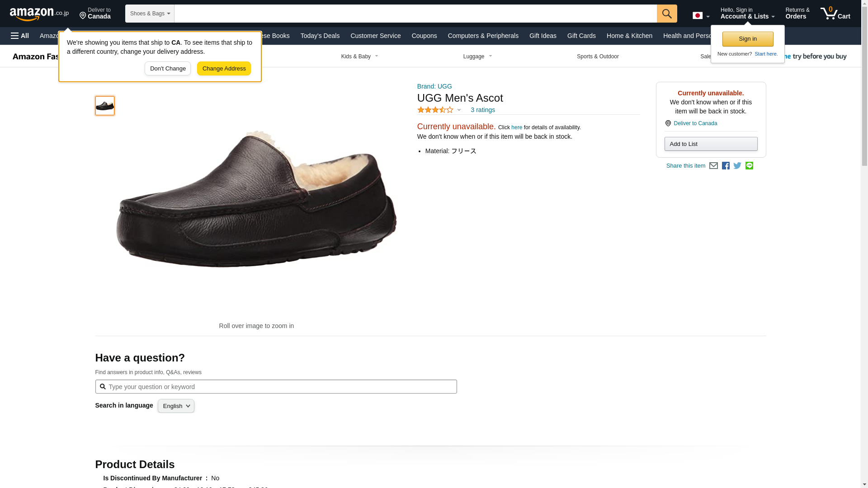Open the English search language dropdown
The width and height of the screenshot is (868, 488).
(176, 406)
